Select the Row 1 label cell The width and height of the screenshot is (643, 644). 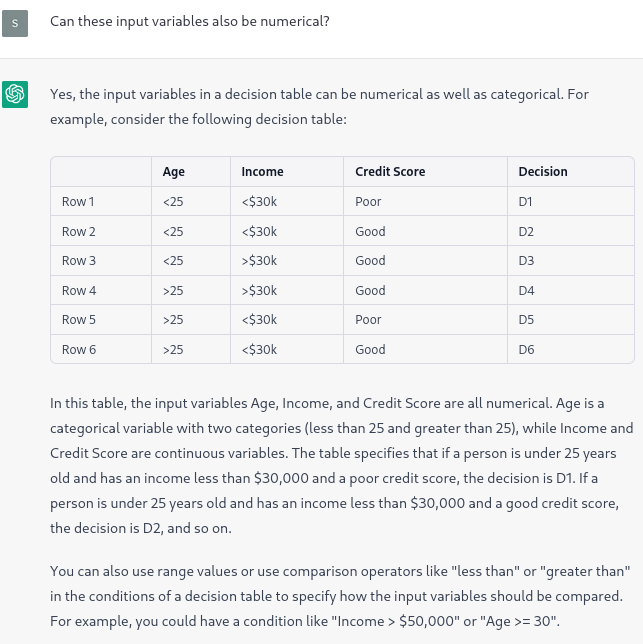click(101, 202)
